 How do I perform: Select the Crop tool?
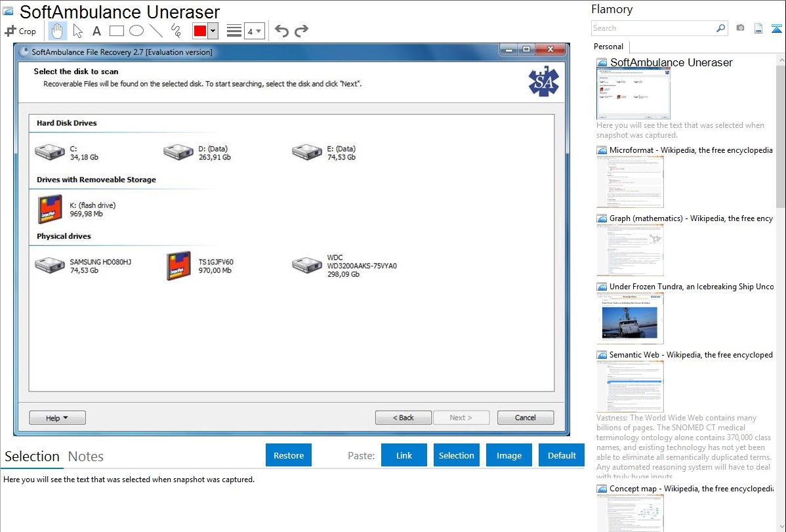[x=20, y=31]
